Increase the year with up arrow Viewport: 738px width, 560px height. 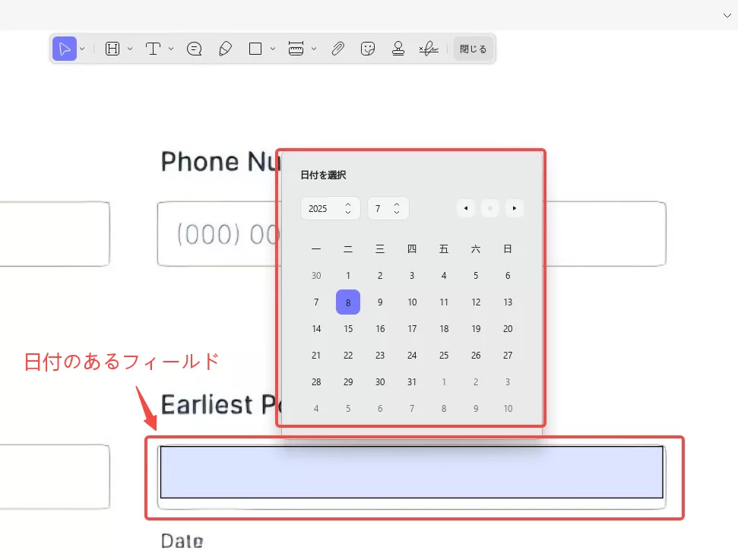tap(348, 204)
